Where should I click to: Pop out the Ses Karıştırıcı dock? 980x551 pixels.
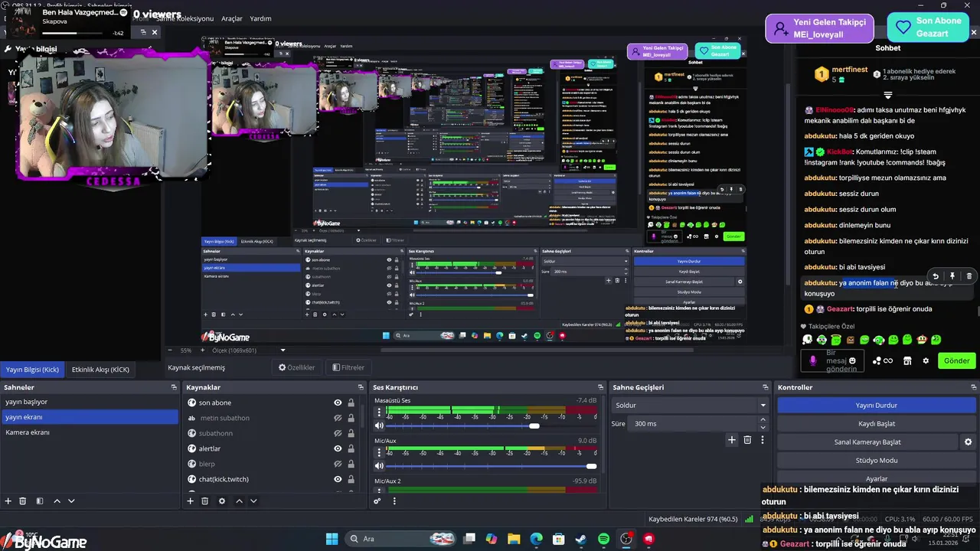[x=601, y=387]
